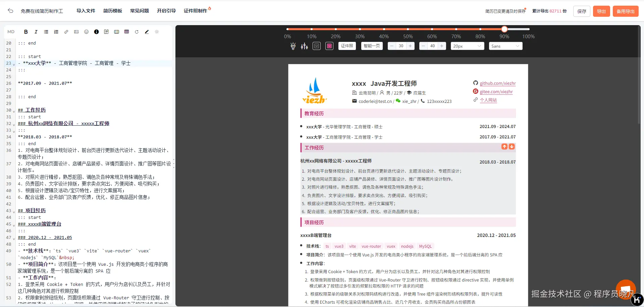Viewport: 644px width, 307px height.
Task: Click the lightbulb theme icon above the preview
Action: point(292,46)
